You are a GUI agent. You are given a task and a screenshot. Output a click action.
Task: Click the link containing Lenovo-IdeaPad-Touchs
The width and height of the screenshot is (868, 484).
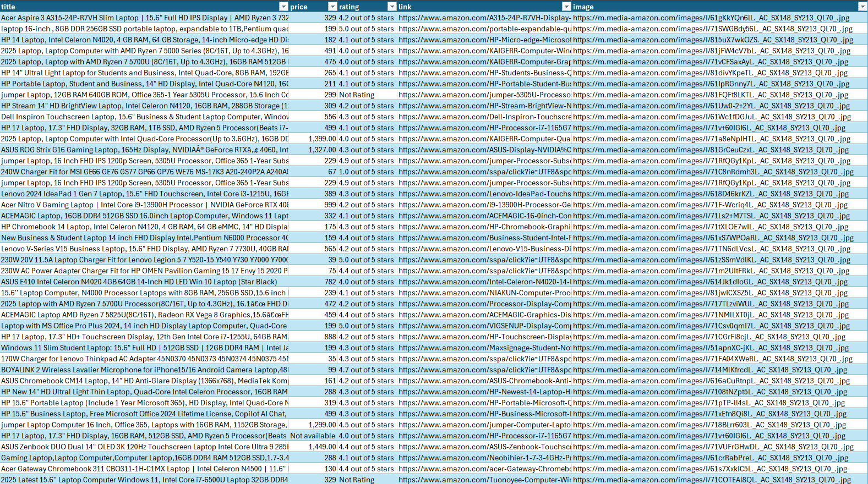click(x=485, y=194)
